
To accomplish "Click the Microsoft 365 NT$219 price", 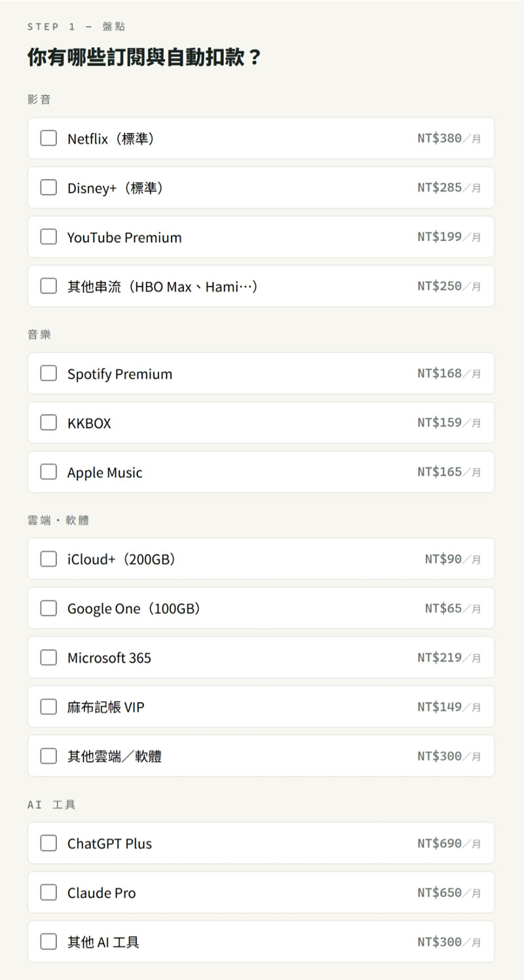I will (x=449, y=657).
